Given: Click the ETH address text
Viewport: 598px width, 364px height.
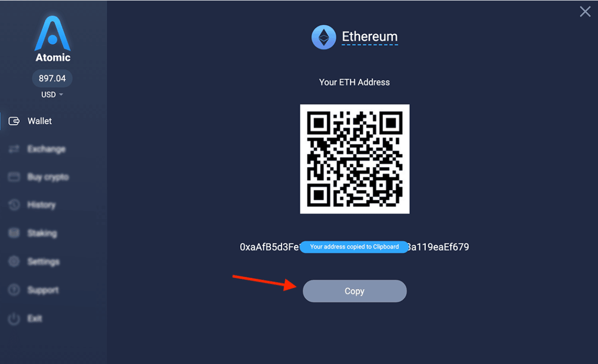Looking at the screenshot, I should click(354, 247).
